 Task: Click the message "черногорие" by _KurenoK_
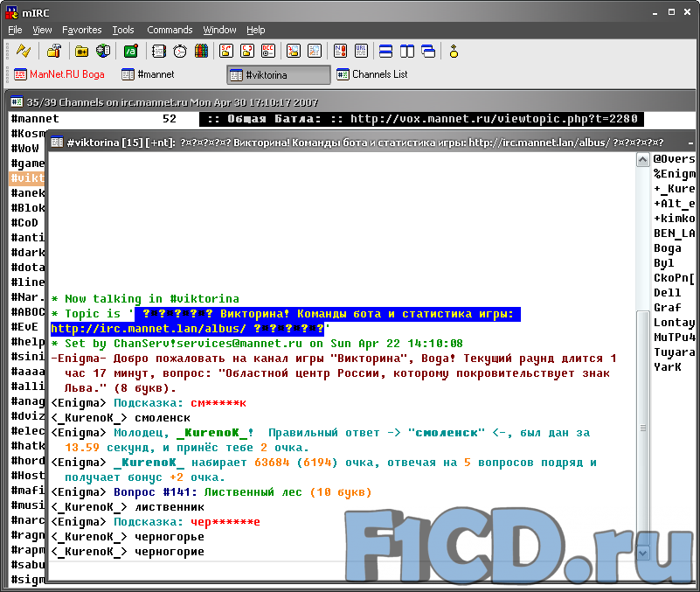170,552
